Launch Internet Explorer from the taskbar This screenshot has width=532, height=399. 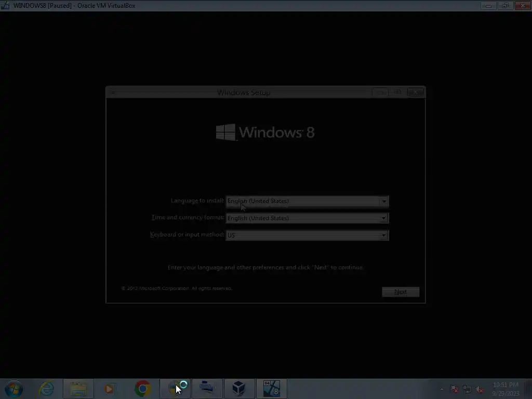tap(46, 389)
